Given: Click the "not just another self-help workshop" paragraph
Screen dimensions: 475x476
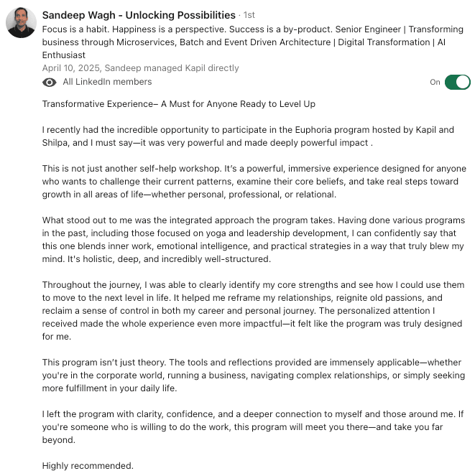Looking at the screenshot, I should tap(254, 182).
